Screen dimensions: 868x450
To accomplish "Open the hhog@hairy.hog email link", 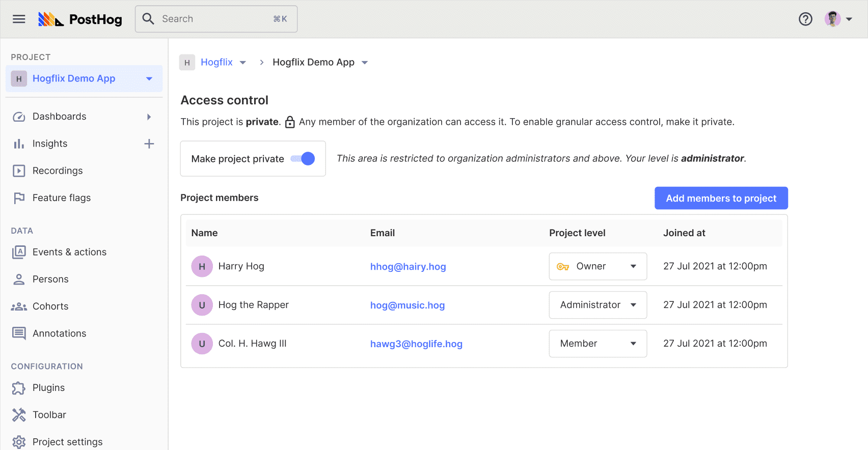I will [x=408, y=267].
